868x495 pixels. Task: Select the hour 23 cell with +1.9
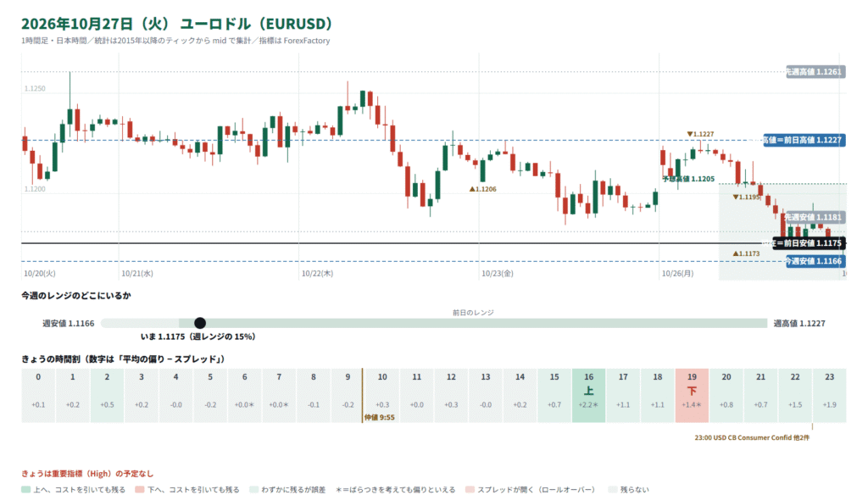pyautogui.click(x=829, y=395)
